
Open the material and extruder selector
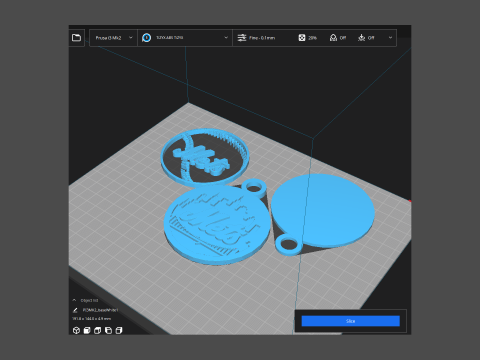185,38
